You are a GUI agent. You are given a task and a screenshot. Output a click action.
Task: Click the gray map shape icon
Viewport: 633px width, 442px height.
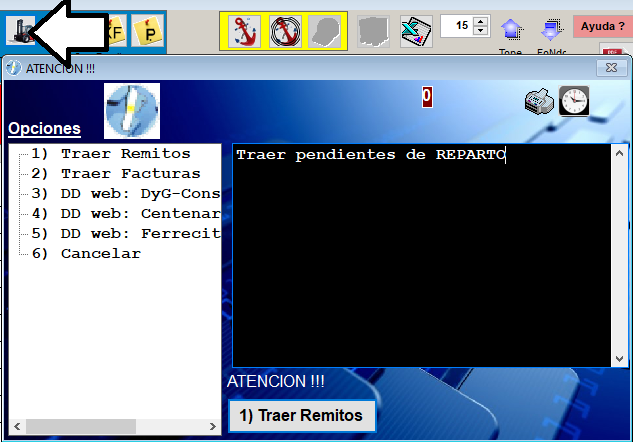point(376,31)
